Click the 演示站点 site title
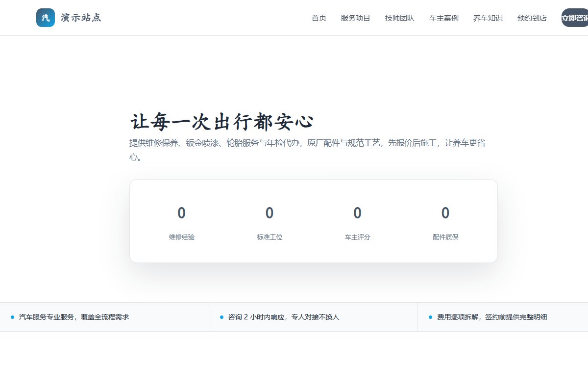Viewport: 588px width, 368px height. [x=81, y=18]
